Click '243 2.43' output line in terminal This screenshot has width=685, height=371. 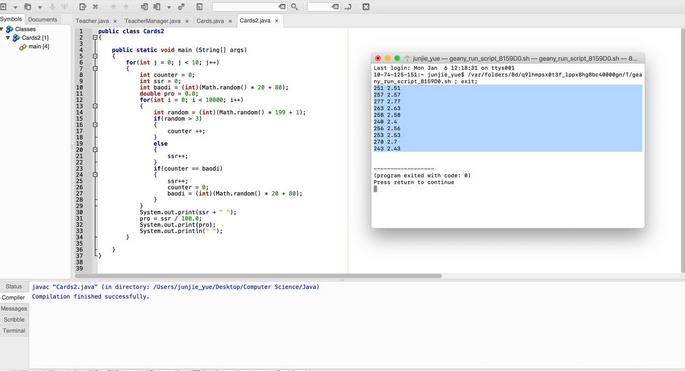(387, 149)
